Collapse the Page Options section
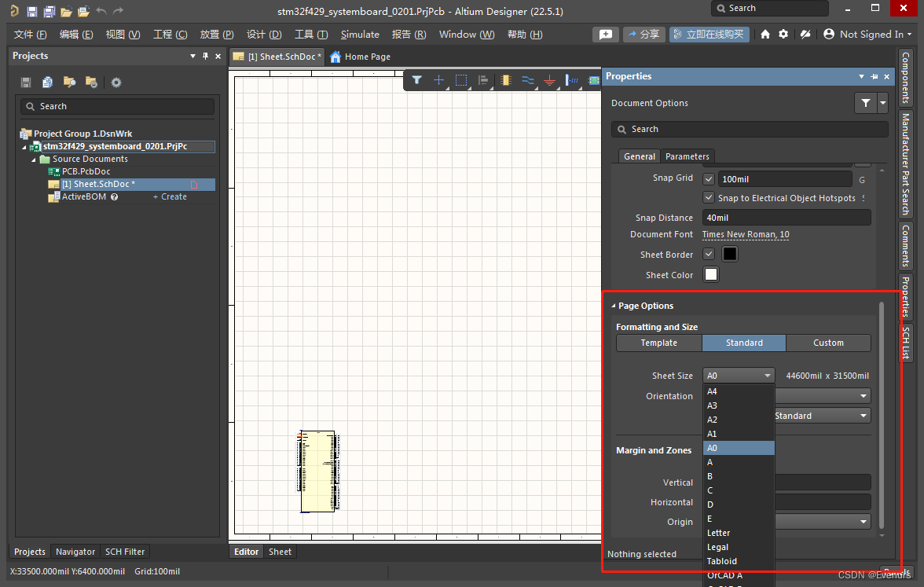This screenshot has width=924, height=587. (614, 306)
